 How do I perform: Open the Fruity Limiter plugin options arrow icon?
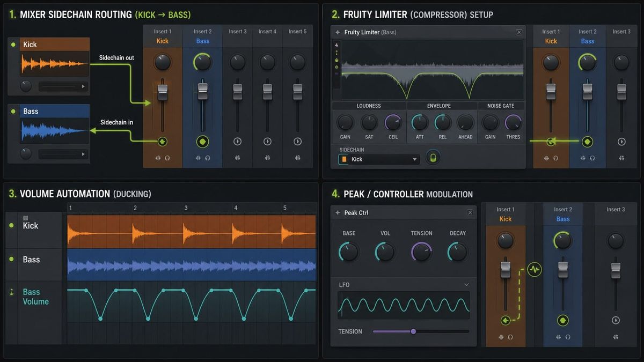click(x=338, y=32)
